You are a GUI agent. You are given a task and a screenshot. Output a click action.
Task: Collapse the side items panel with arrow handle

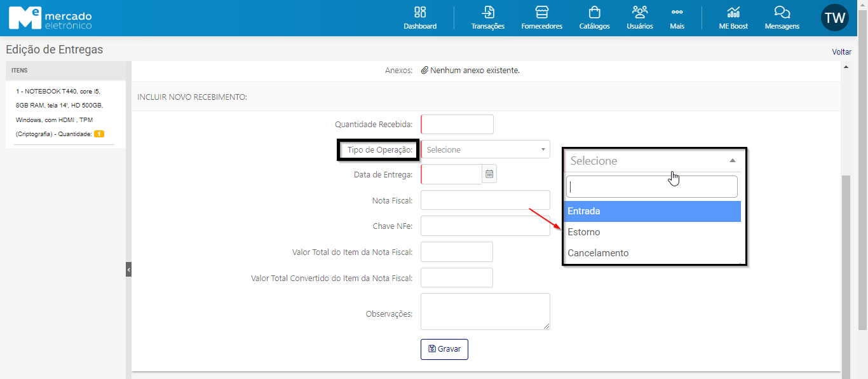click(128, 270)
